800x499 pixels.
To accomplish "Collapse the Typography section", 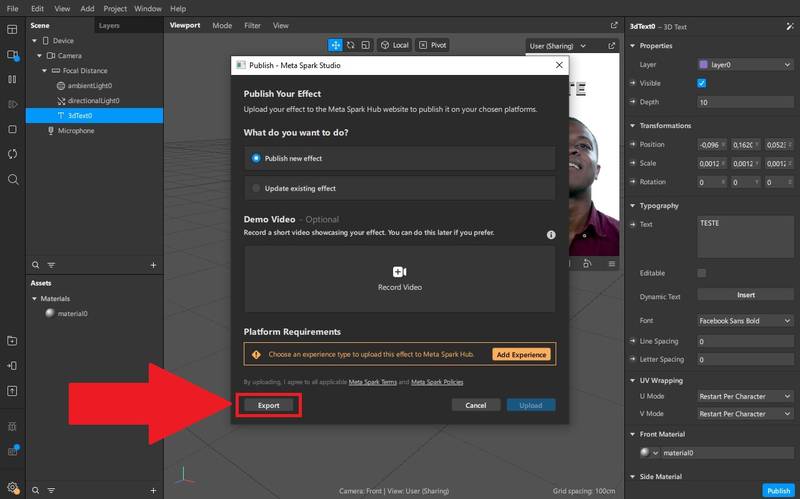I will pos(633,206).
